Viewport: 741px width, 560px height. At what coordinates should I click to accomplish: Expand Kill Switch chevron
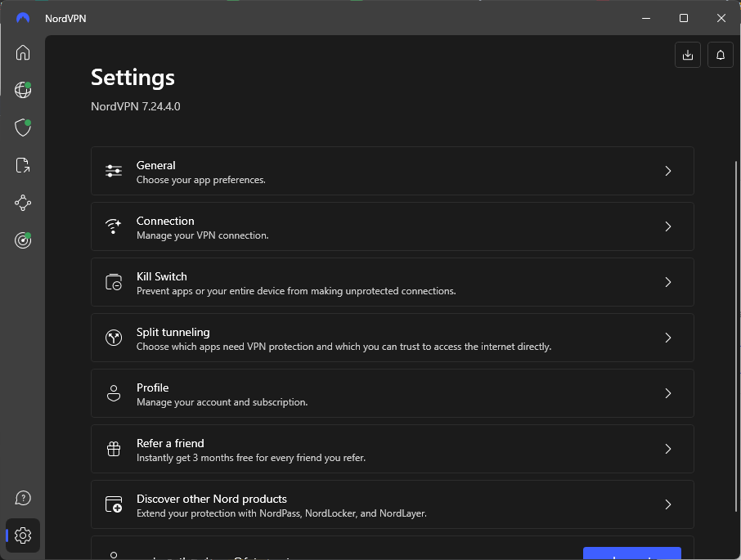[x=667, y=282]
